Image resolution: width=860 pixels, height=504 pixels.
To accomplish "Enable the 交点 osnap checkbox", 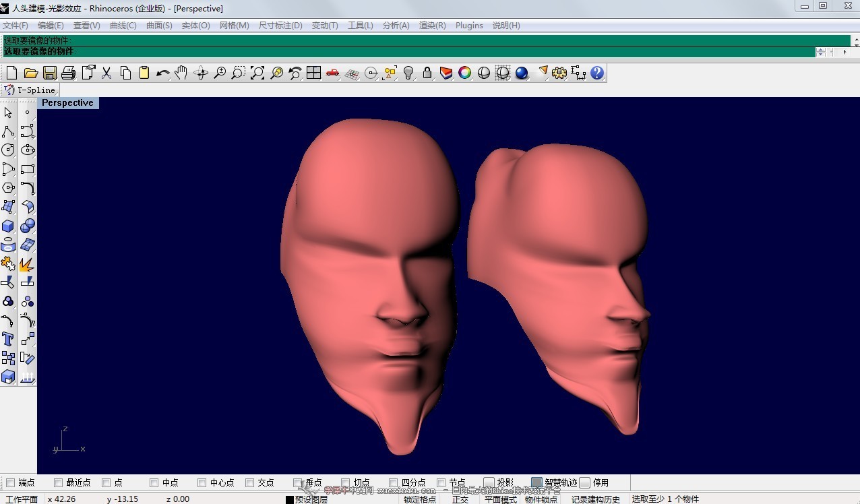I will [x=249, y=482].
